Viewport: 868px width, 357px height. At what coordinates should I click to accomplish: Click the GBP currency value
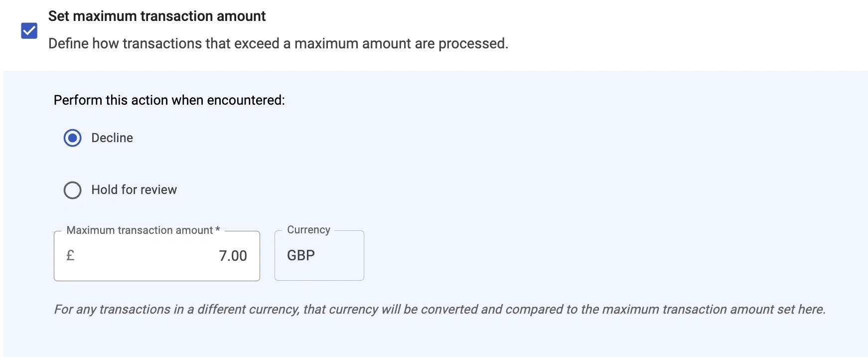click(301, 255)
